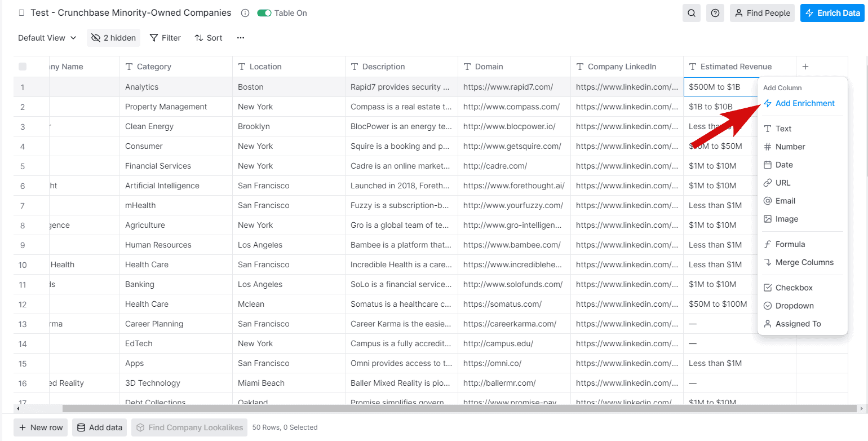868x441 pixels.
Task: Click the Mclean location cell
Action: coord(289,304)
